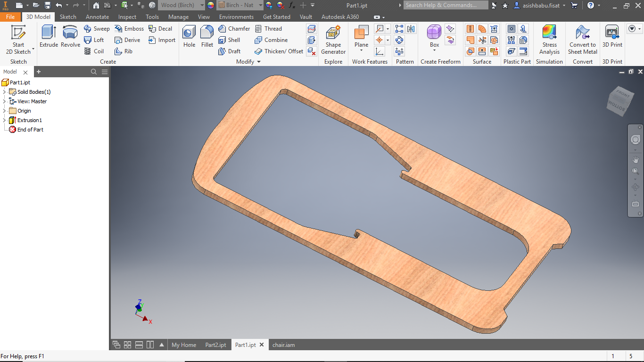Select the Extrude tool
Viewport: 644px width, 362px height.
point(49,37)
